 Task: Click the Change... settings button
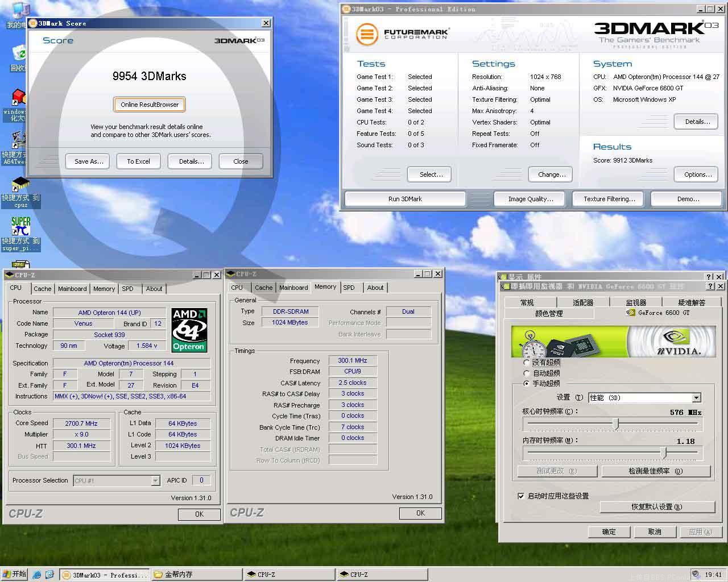(551, 174)
